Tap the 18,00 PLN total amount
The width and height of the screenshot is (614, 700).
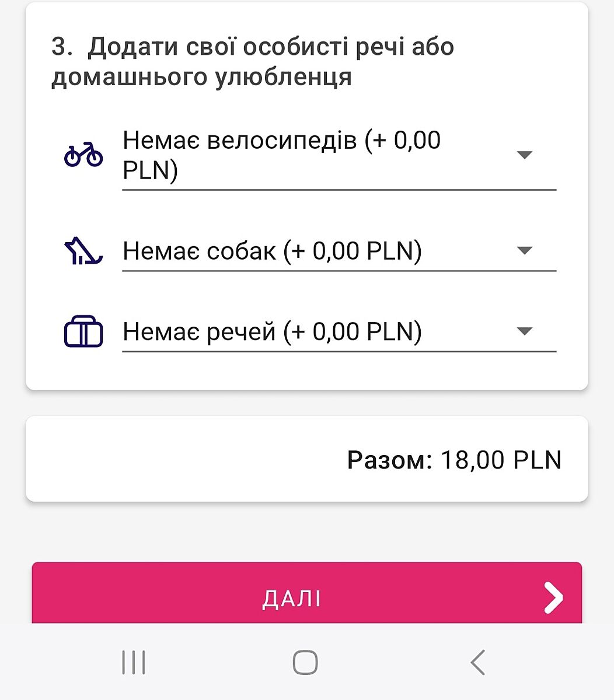click(x=501, y=460)
